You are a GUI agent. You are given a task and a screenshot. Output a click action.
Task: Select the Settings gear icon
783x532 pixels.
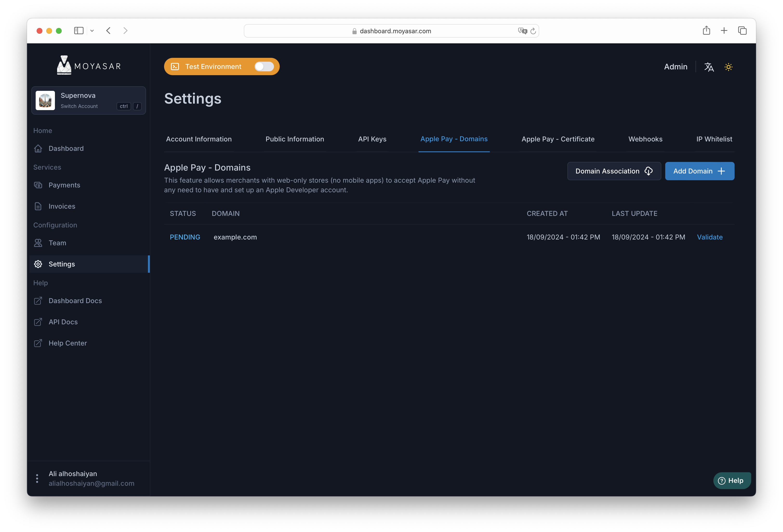(38, 264)
